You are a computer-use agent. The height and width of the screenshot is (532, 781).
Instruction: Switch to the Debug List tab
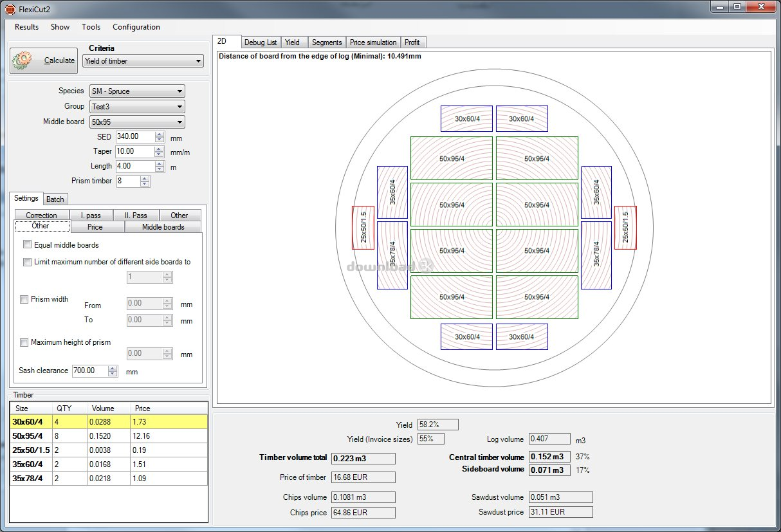(261, 42)
